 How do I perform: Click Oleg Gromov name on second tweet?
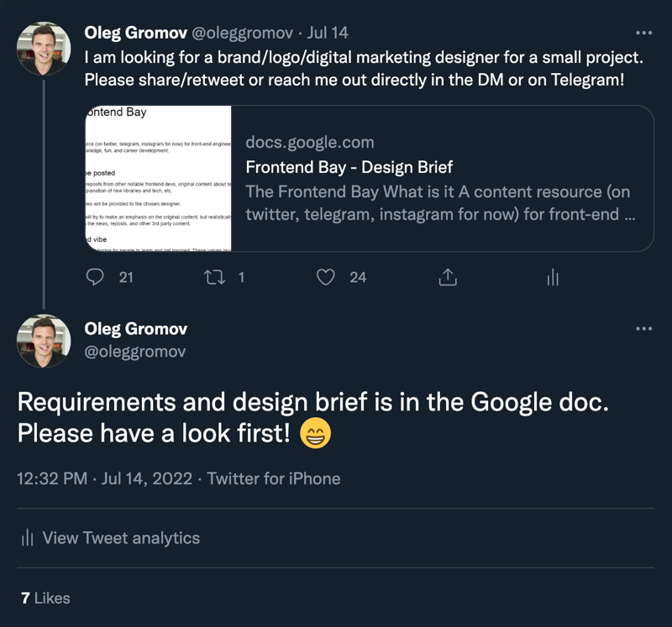[136, 329]
